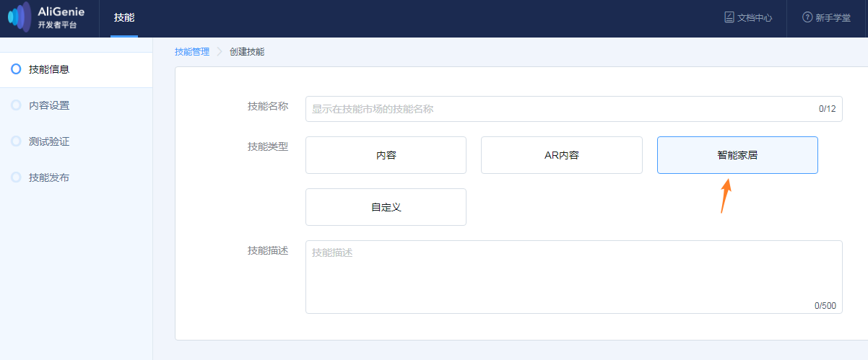Click the 技能名称 field label
Viewport: 868px width, 360px height.
click(x=268, y=106)
